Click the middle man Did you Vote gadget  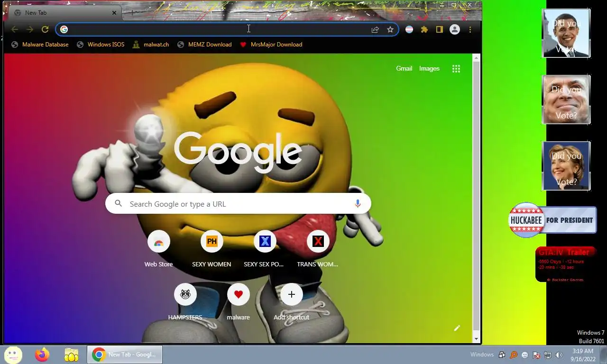click(x=566, y=100)
